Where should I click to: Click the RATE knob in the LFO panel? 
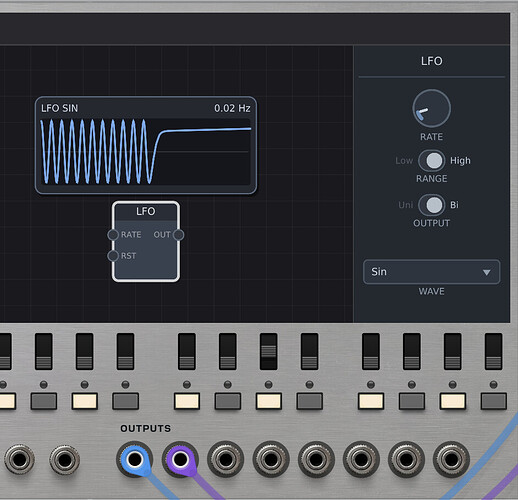[431, 108]
